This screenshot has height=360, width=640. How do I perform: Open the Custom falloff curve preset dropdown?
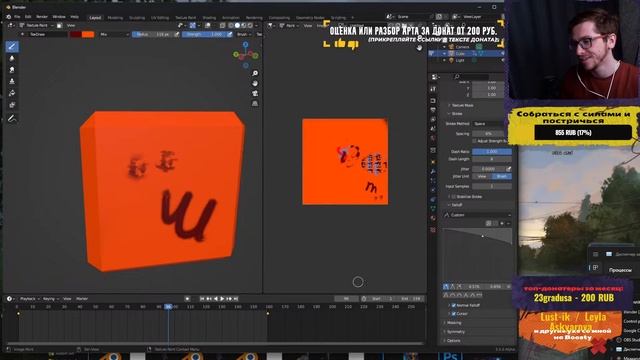click(477, 215)
